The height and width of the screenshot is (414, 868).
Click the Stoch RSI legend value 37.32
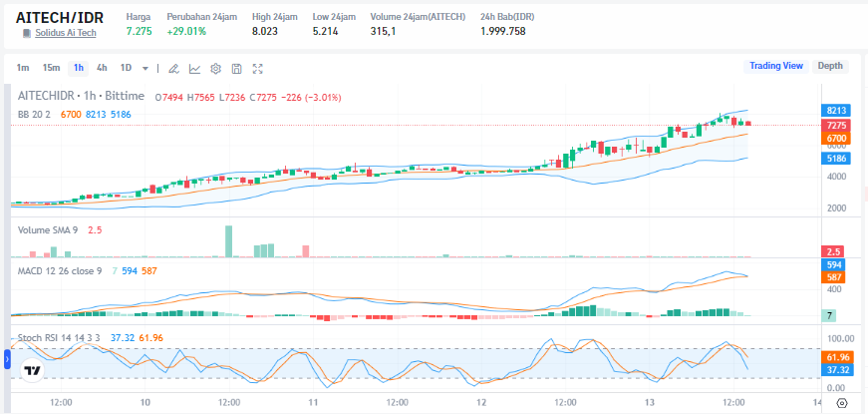pyautogui.click(x=123, y=337)
